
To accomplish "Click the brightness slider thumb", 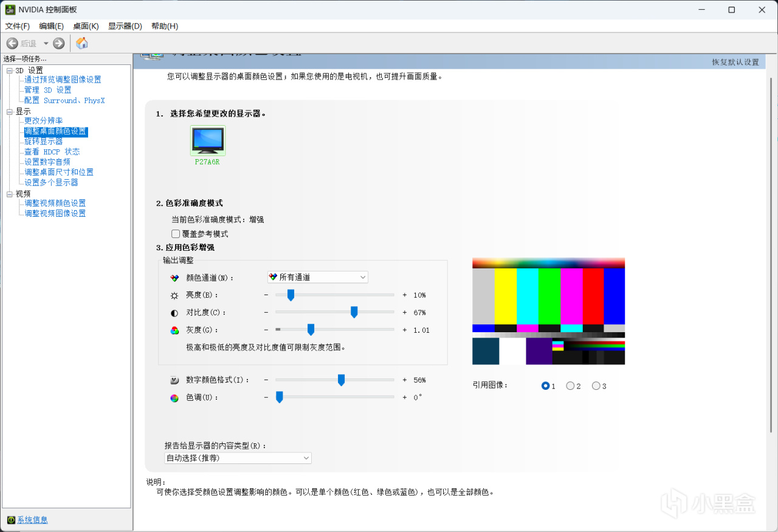I will click(291, 295).
